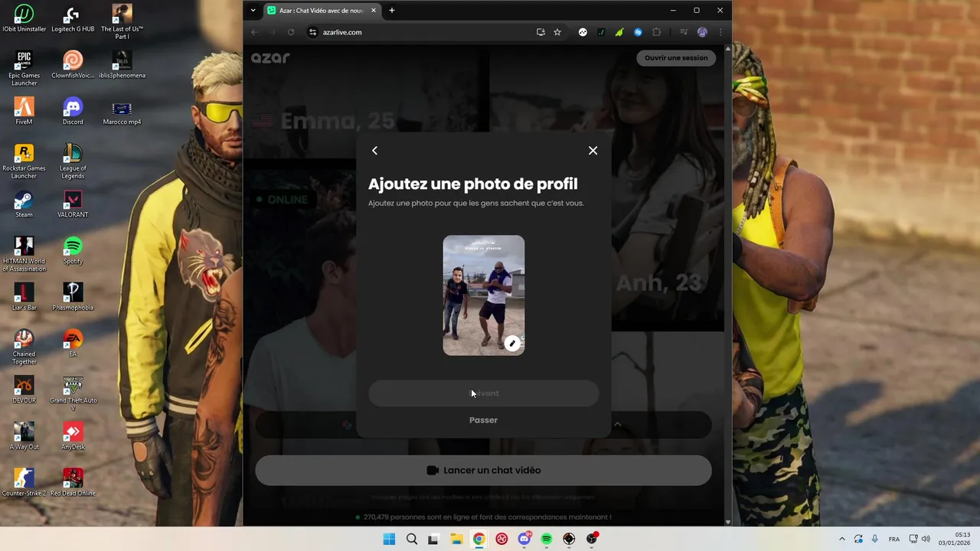Image resolution: width=980 pixels, height=551 pixels.
Task: Open EA desktop icon
Action: click(73, 344)
